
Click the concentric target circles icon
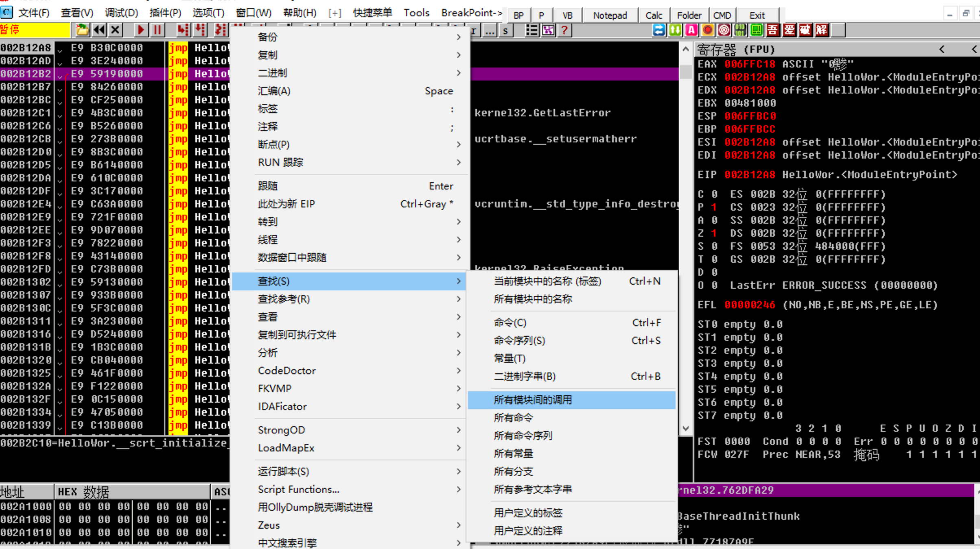(724, 30)
